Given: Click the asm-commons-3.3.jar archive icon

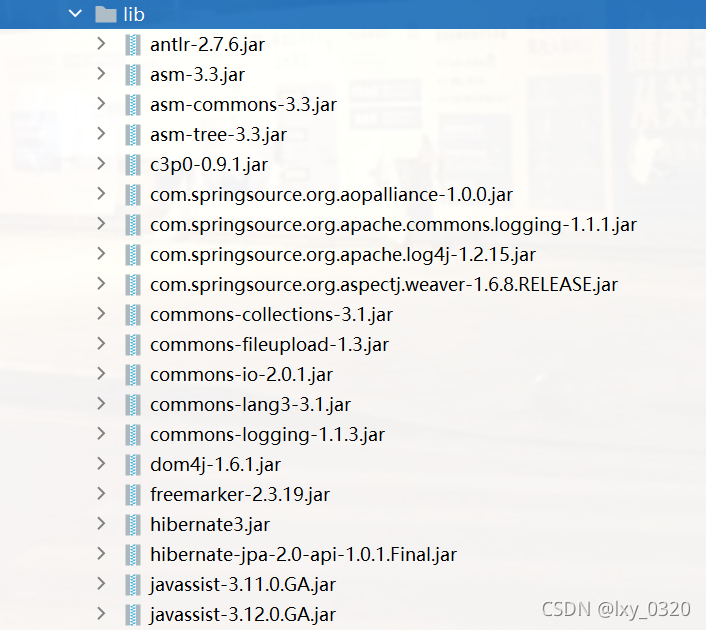Looking at the screenshot, I should click(133, 104).
